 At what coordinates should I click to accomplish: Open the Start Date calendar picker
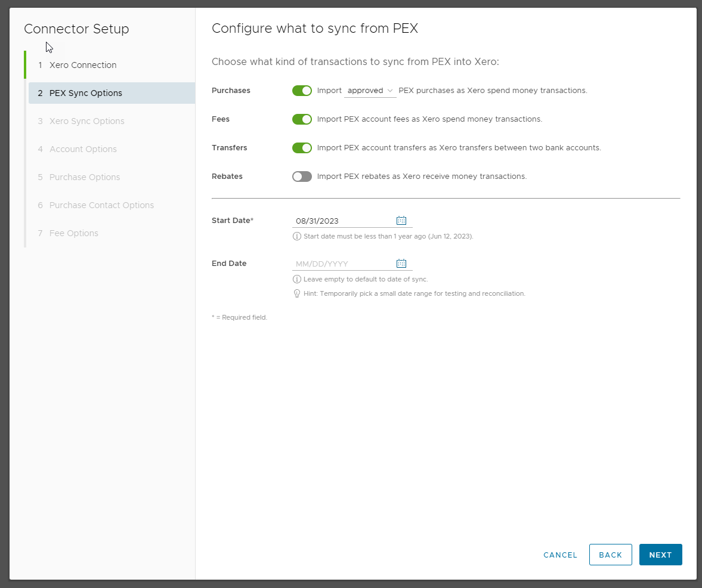[401, 221]
